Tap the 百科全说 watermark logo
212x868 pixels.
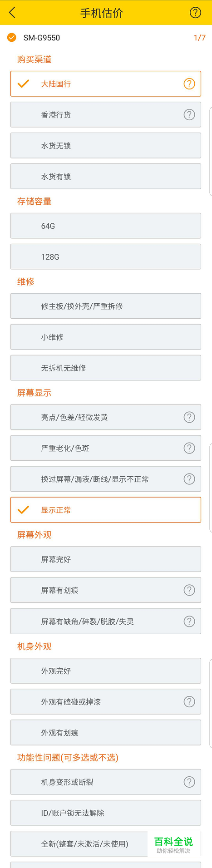[173, 844]
